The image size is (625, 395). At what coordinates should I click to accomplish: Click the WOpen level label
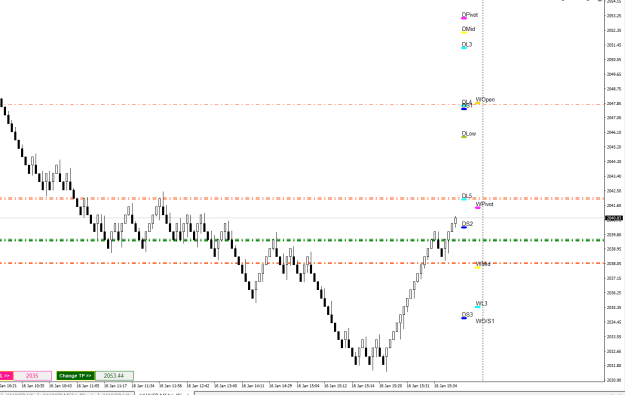click(485, 100)
